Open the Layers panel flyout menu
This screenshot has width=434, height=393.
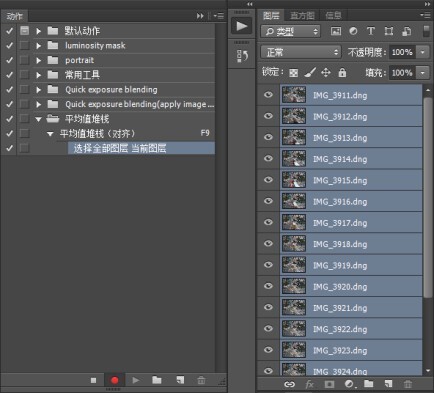[x=425, y=15]
